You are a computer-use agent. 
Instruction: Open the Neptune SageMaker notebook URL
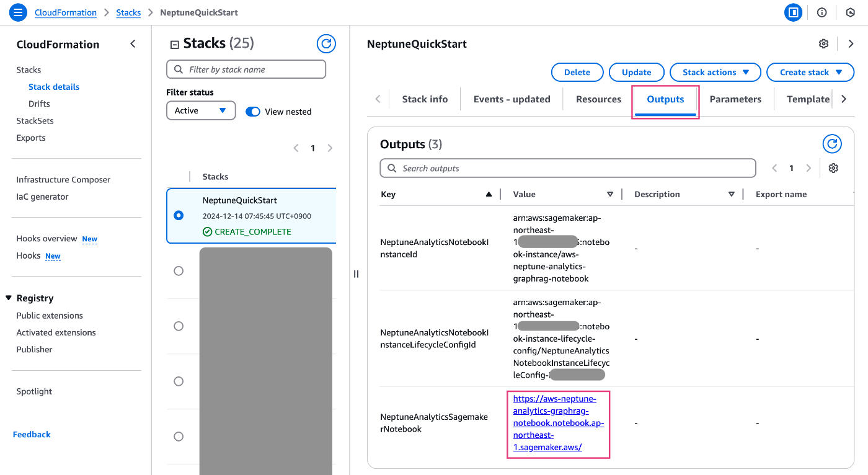pos(558,423)
